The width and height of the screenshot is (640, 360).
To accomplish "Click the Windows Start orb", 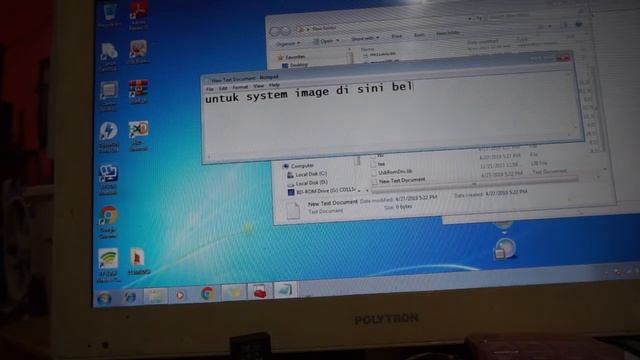I will point(104,299).
